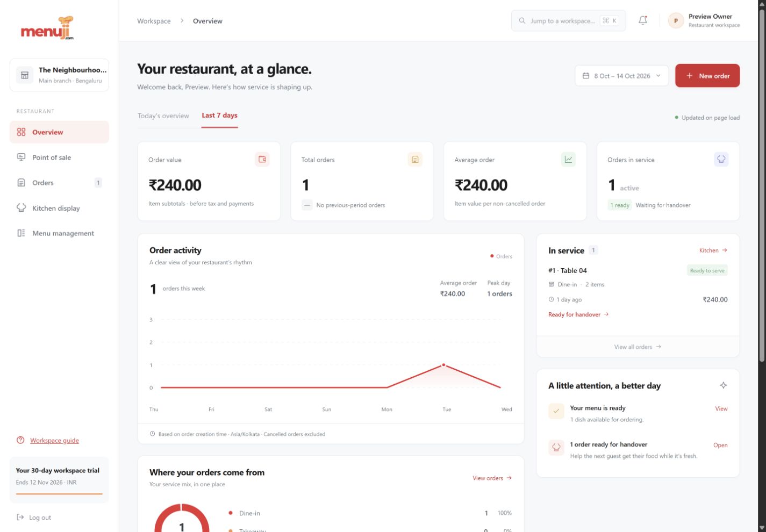Click the menuji logo
Image resolution: width=766 pixels, height=532 pixels.
coord(47,28)
